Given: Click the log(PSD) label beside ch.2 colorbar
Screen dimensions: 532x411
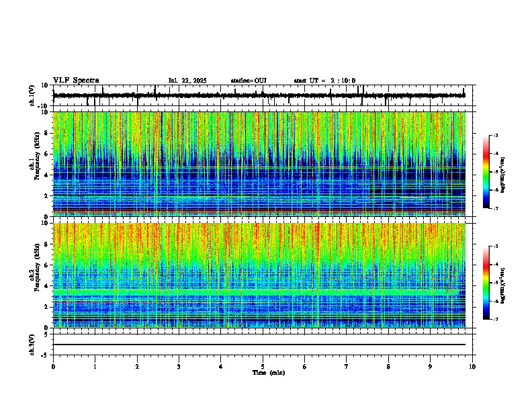Looking at the screenshot, I should [503, 285].
